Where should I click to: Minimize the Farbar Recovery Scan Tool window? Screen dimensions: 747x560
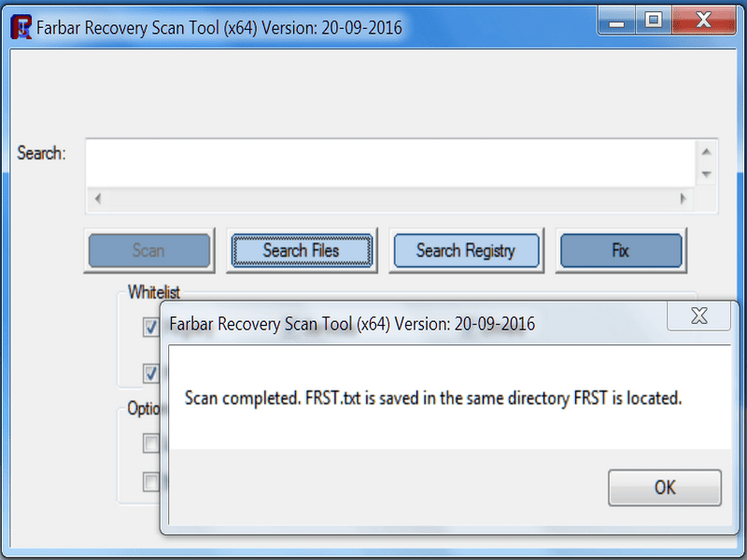pyautogui.click(x=616, y=21)
